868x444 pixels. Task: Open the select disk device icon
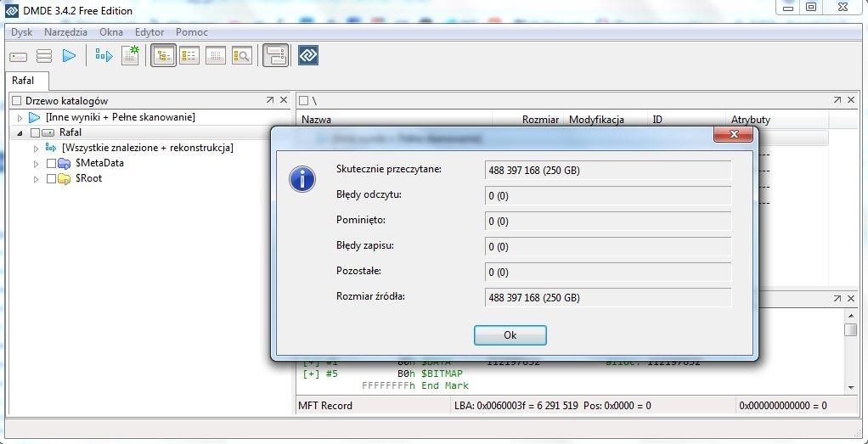pyautogui.click(x=19, y=56)
